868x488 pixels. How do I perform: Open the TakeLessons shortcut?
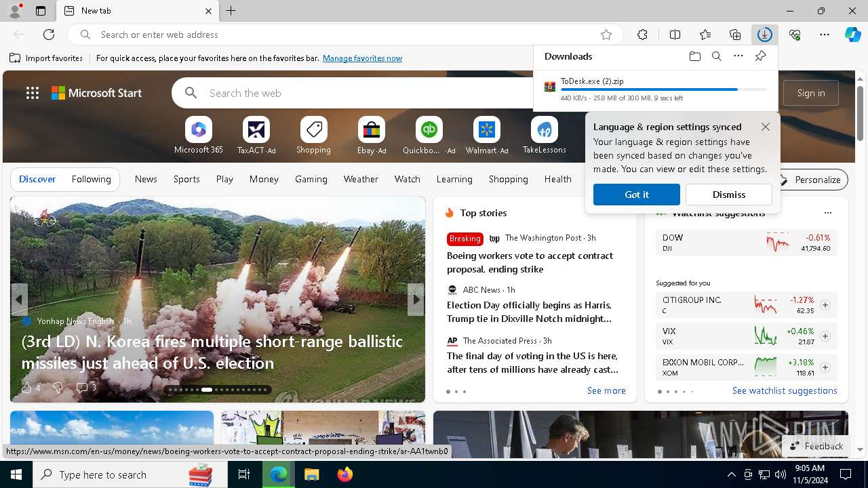(544, 136)
